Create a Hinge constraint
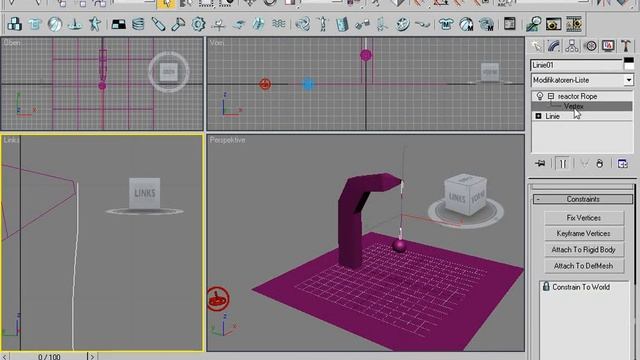This screenshot has width=640, height=360. 342,24
